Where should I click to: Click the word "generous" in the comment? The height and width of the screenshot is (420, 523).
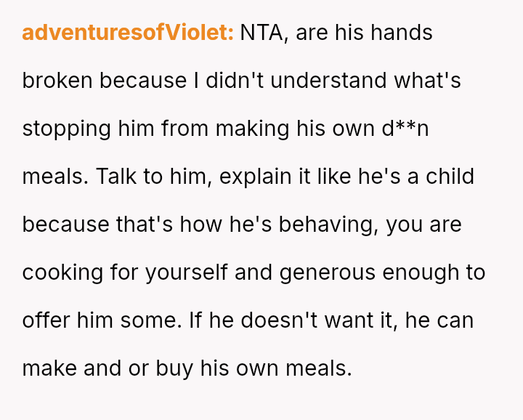pyautogui.click(x=329, y=272)
